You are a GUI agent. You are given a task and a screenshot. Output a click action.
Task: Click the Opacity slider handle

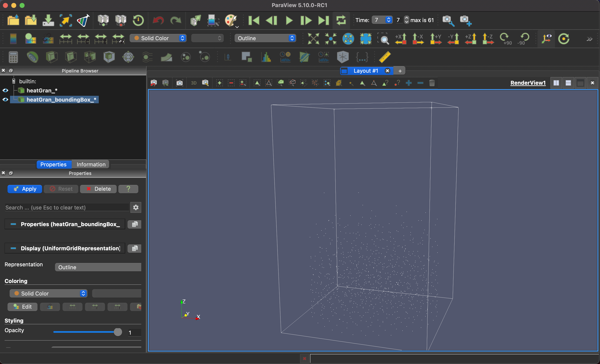point(118,332)
